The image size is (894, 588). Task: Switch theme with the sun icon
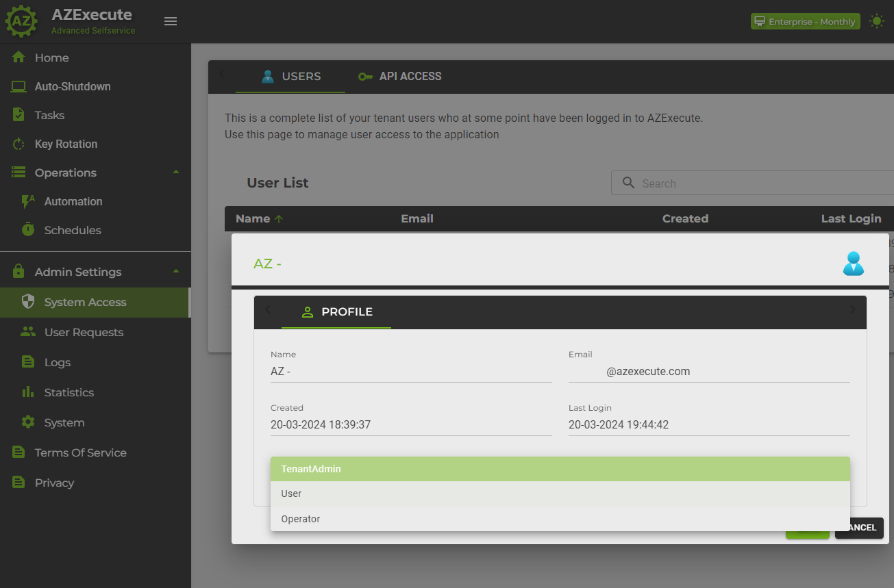pos(876,21)
